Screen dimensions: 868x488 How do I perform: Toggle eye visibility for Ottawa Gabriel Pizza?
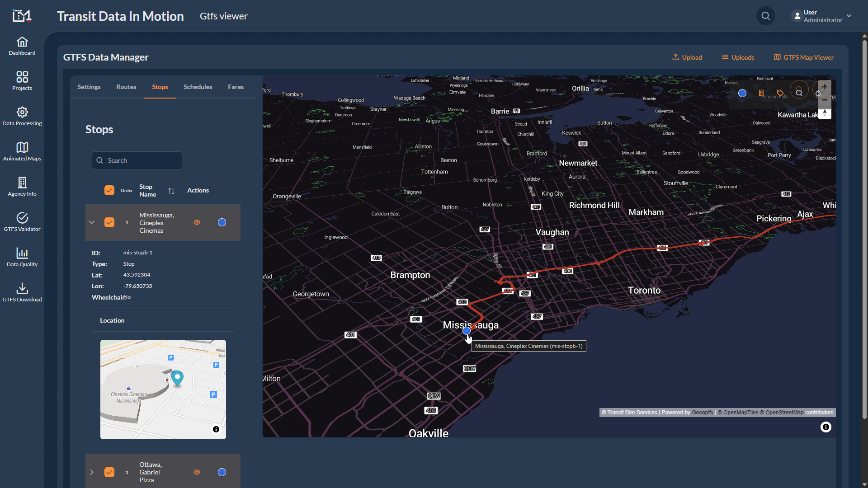(197, 472)
